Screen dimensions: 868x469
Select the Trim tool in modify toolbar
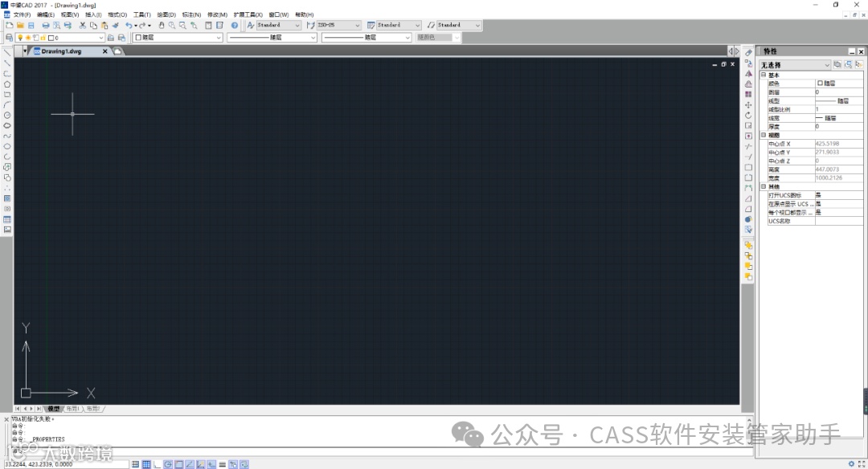(748, 146)
